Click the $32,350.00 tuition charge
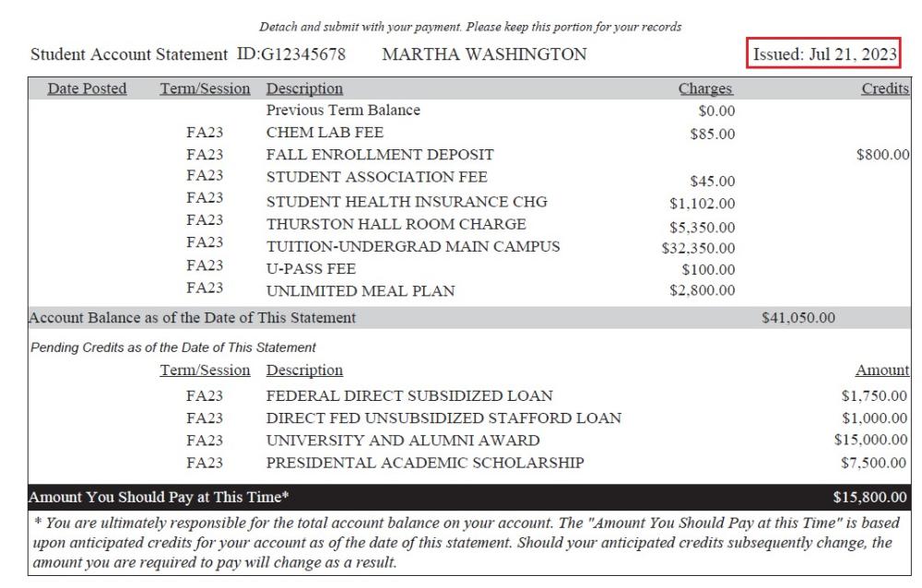Image resolution: width=922 pixels, height=588 pixels. [698, 247]
